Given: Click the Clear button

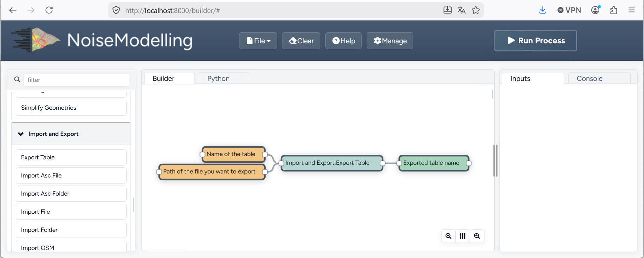Looking at the screenshot, I should point(301,41).
